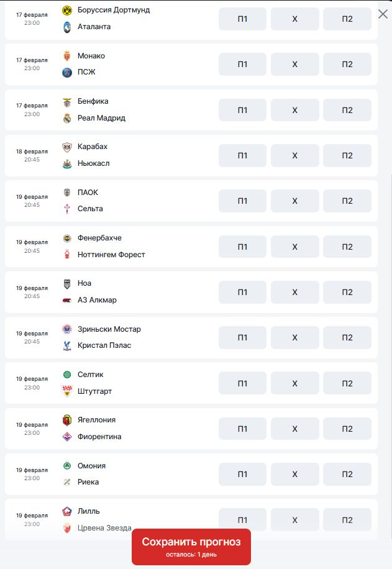Viewport: 392px width, 569px height.
Task: Click the PSG team logo
Action: tap(67, 72)
